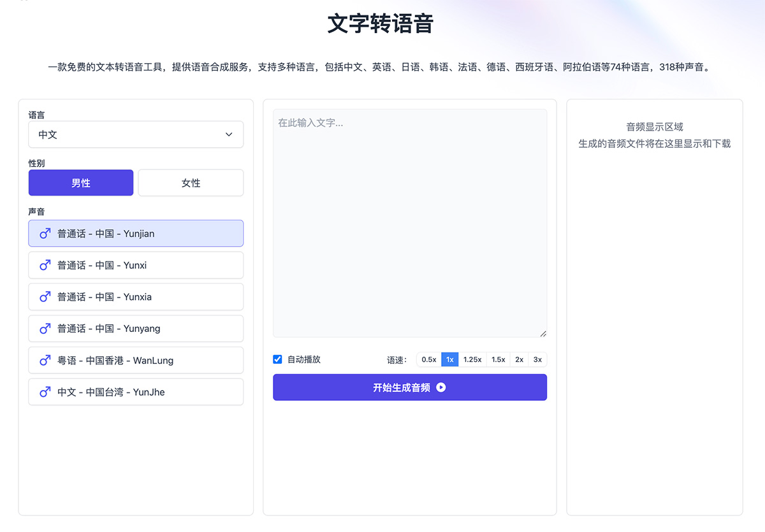This screenshot has width=765, height=532.
Task: Choose voice 中文 - 中国台湾 - YunJhe
Action: pyautogui.click(x=136, y=392)
